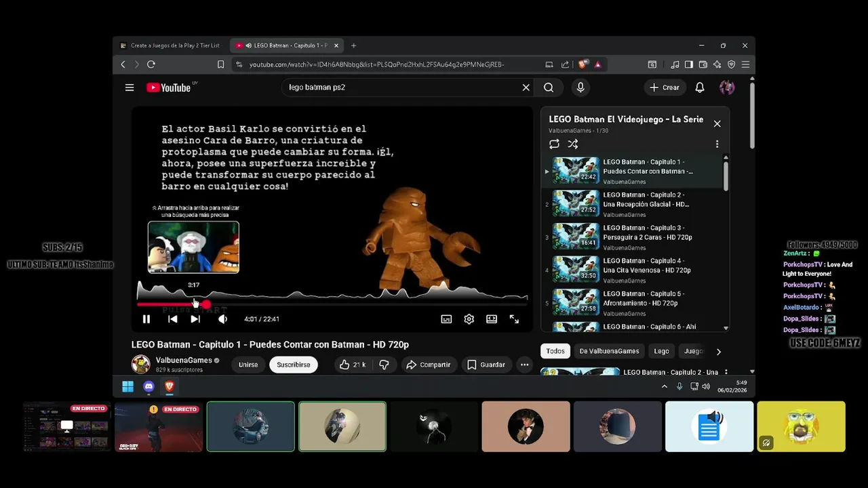Open the browser main menu
The height and width of the screenshot is (488, 868).
pos(745,64)
